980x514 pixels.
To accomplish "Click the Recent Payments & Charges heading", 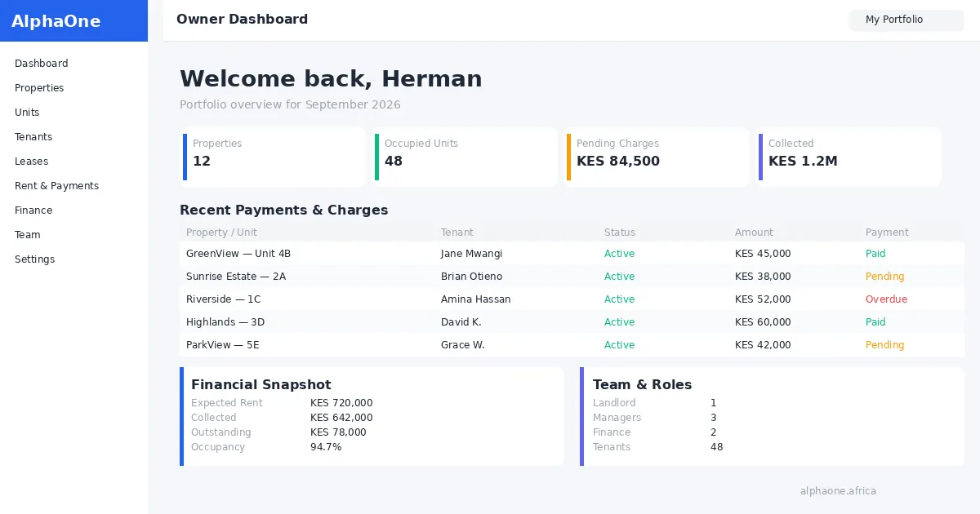I will pos(283,210).
